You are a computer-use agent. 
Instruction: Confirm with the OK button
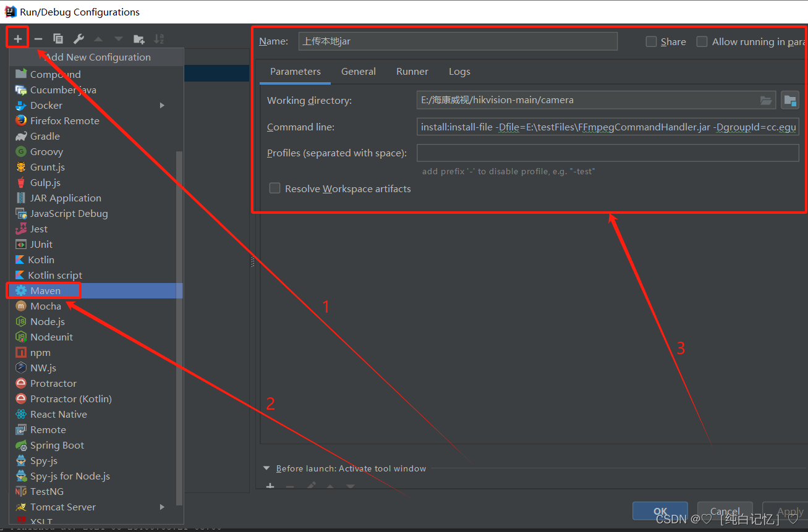pyautogui.click(x=660, y=511)
